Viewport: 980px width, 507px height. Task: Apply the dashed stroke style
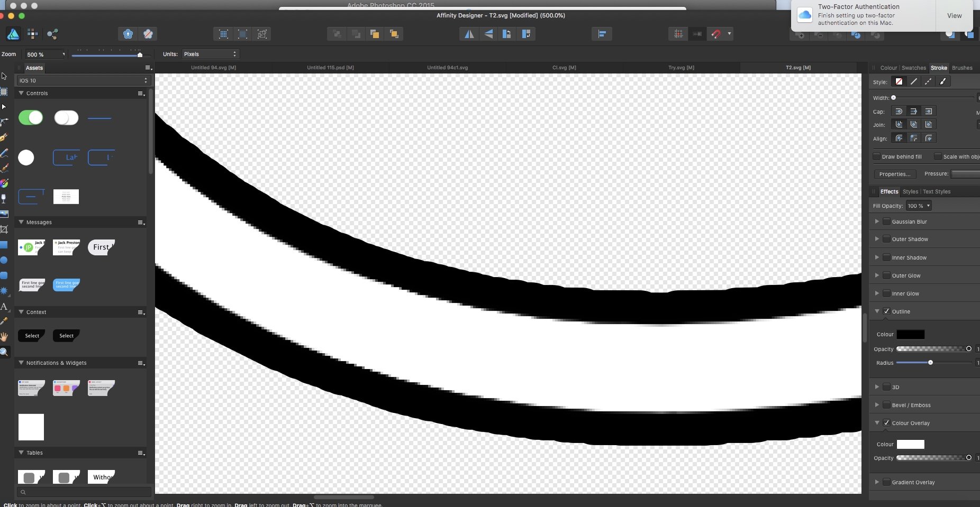(x=928, y=81)
